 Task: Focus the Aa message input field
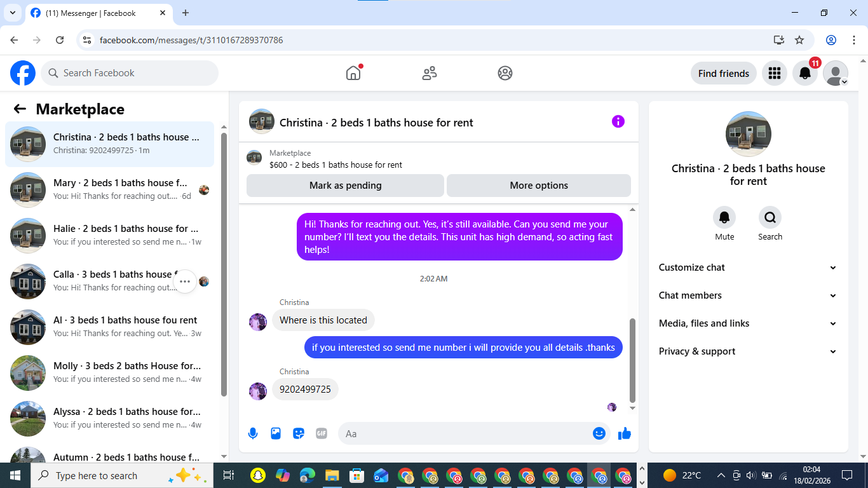(474, 433)
